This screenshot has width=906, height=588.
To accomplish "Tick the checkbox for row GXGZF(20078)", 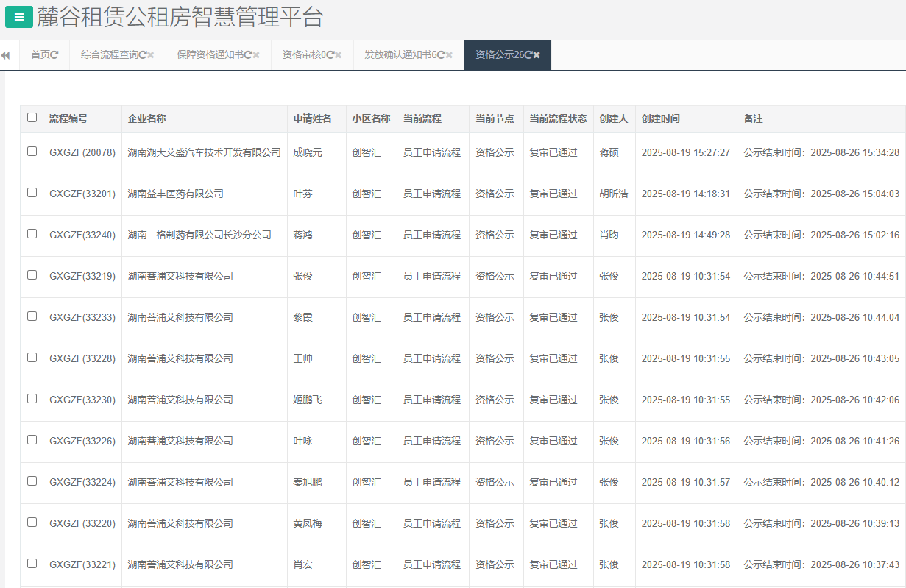I will click(x=32, y=152).
